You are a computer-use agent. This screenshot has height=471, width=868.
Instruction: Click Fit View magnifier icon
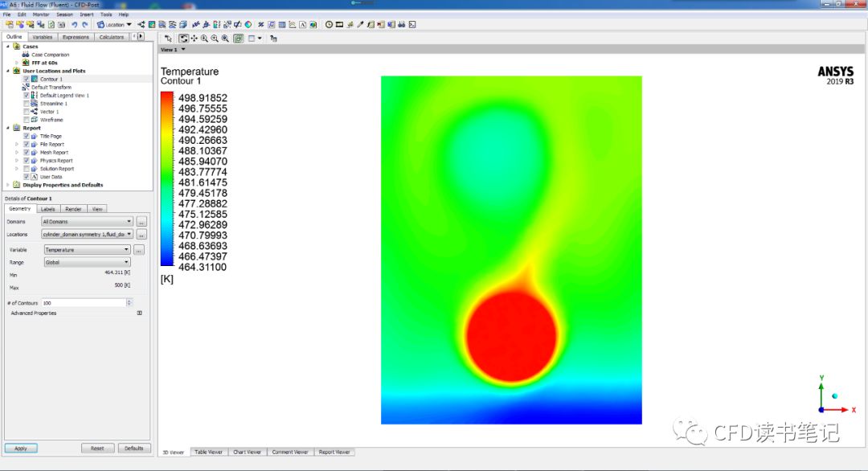tap(225, 39)
